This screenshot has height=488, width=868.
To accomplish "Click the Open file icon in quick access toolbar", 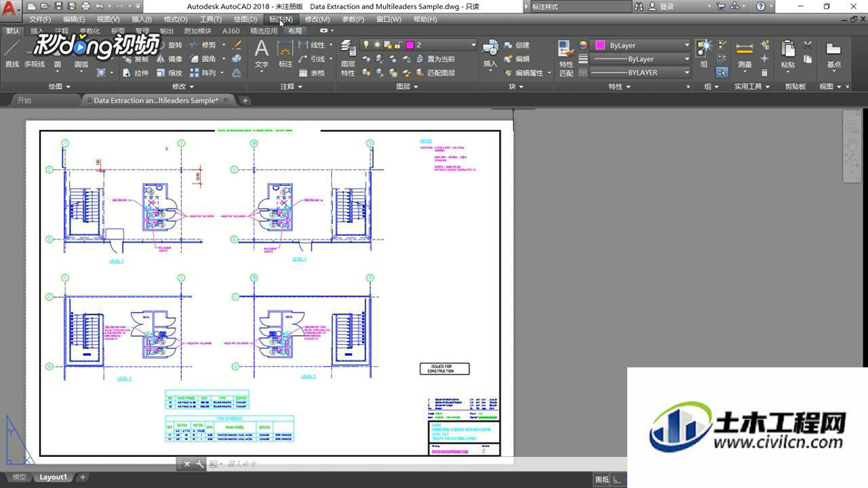I will coord(45,6).
